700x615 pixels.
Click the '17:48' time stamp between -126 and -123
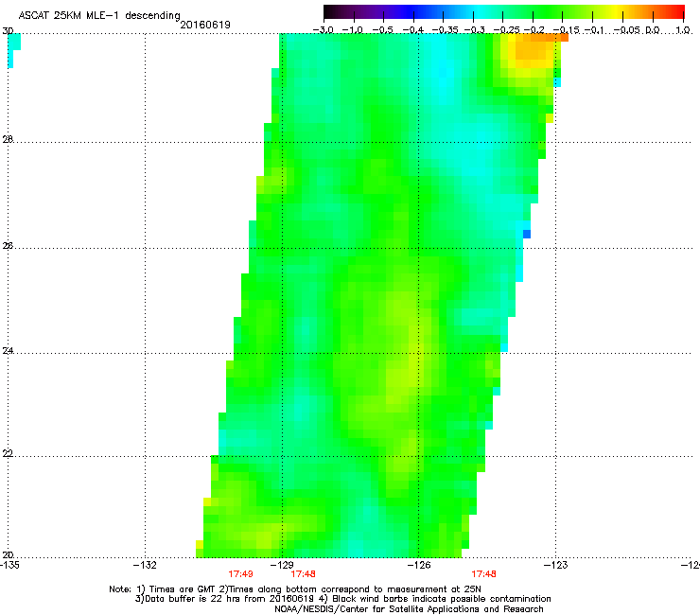click(x=484, y=574)
